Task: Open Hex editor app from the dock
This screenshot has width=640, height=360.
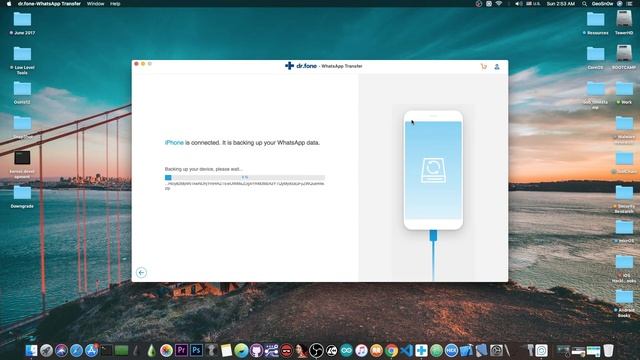Action: click(x=451, y=350)
